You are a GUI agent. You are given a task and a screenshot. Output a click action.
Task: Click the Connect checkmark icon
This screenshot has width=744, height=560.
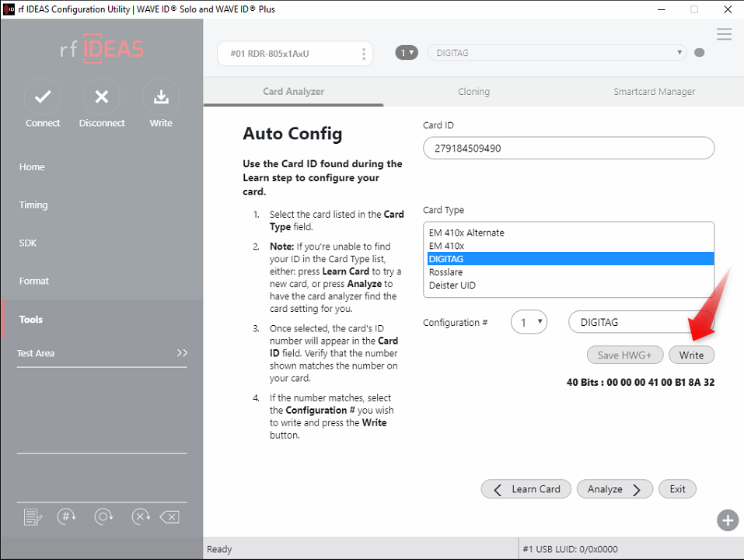coord(43,96)
